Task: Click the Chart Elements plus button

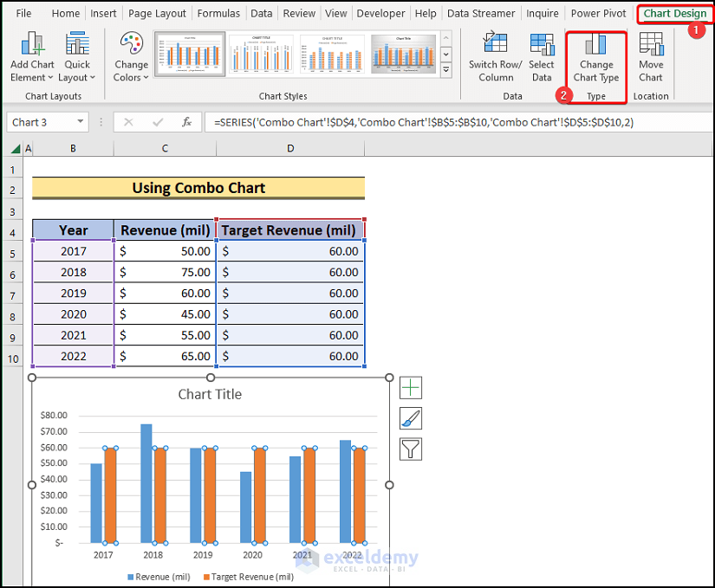Action: [x=410, y=388]
